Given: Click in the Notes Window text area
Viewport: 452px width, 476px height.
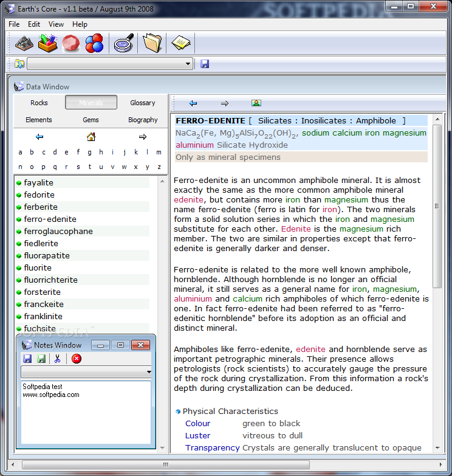Looking at the screenshot, I should pos(86,412).
